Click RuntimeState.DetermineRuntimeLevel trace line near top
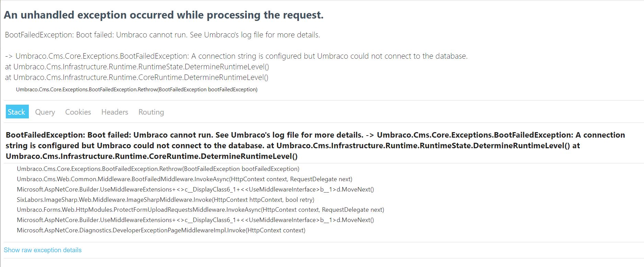The width and height of the screenshot is (644, 267). 137,67
